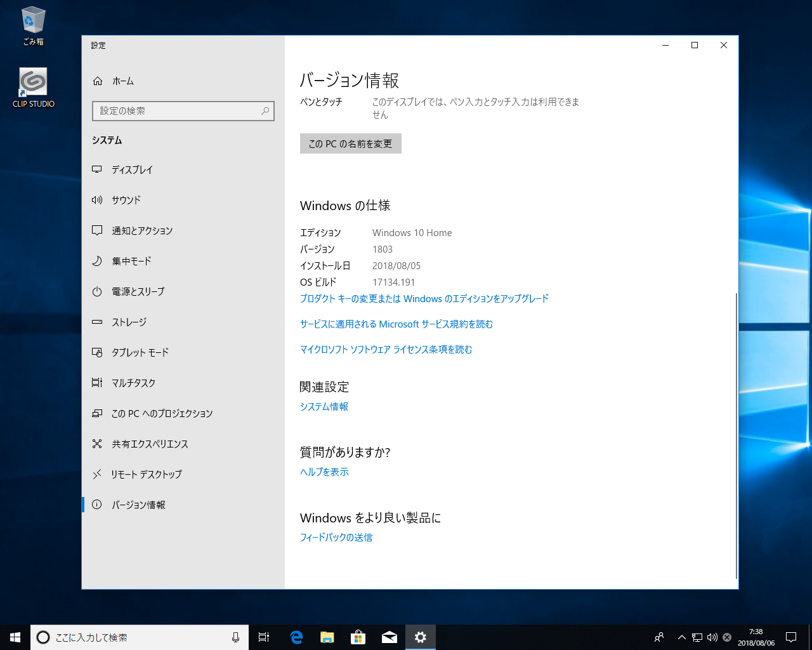
Task: Open the Multitasking settings page
Action: pos(133,383)
